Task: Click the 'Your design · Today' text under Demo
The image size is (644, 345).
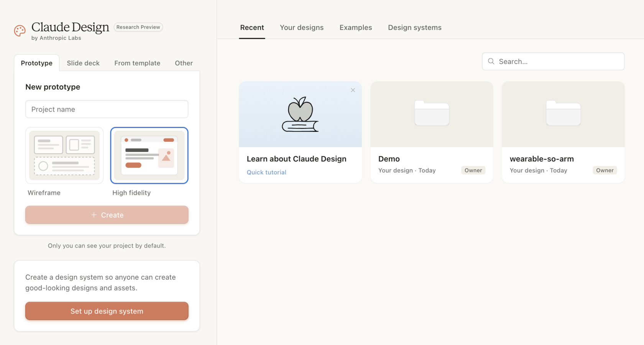Action: (407, 171)
